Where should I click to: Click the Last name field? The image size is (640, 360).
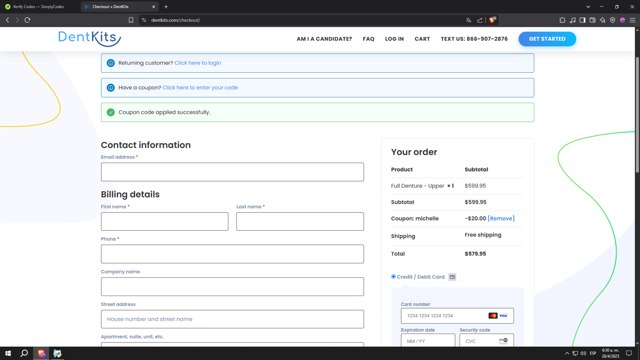click(x=300, y=221)
